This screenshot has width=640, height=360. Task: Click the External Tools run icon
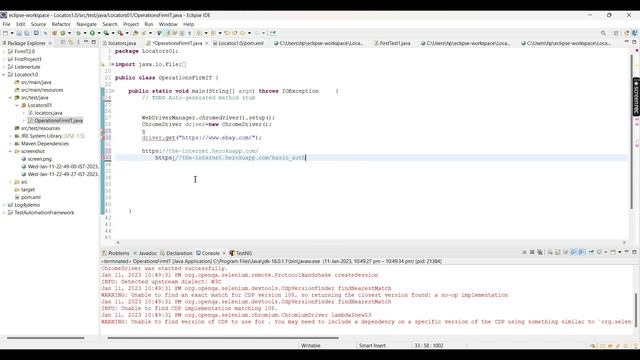tap(120, 33)
